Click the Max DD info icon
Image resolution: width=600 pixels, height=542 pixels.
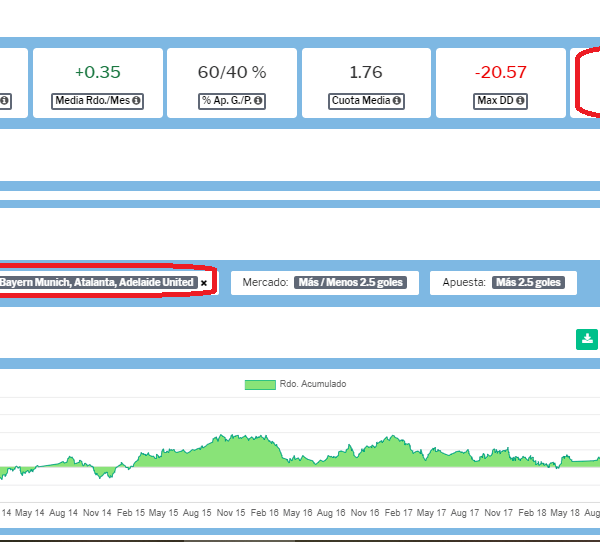click(x=521, y=101)
